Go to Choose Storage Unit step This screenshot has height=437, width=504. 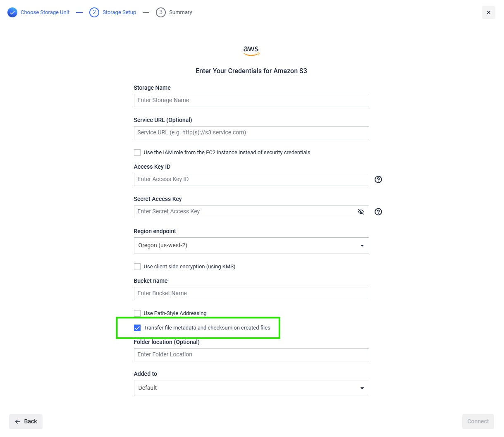click(45, 12)
